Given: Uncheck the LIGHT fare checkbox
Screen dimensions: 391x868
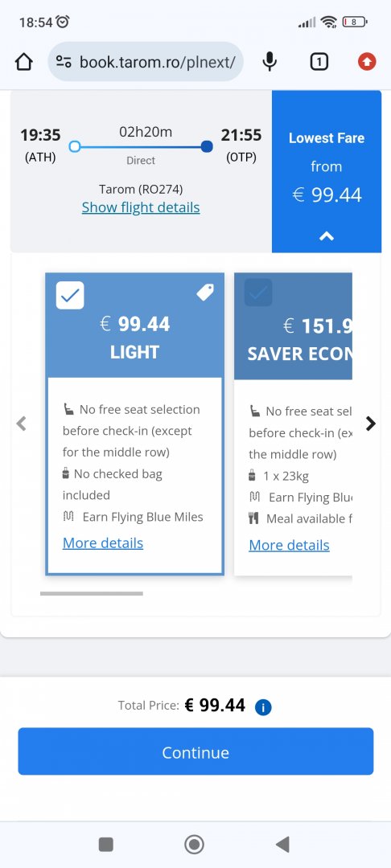Looking at the screenshot, I should click(x=70, y=296).
